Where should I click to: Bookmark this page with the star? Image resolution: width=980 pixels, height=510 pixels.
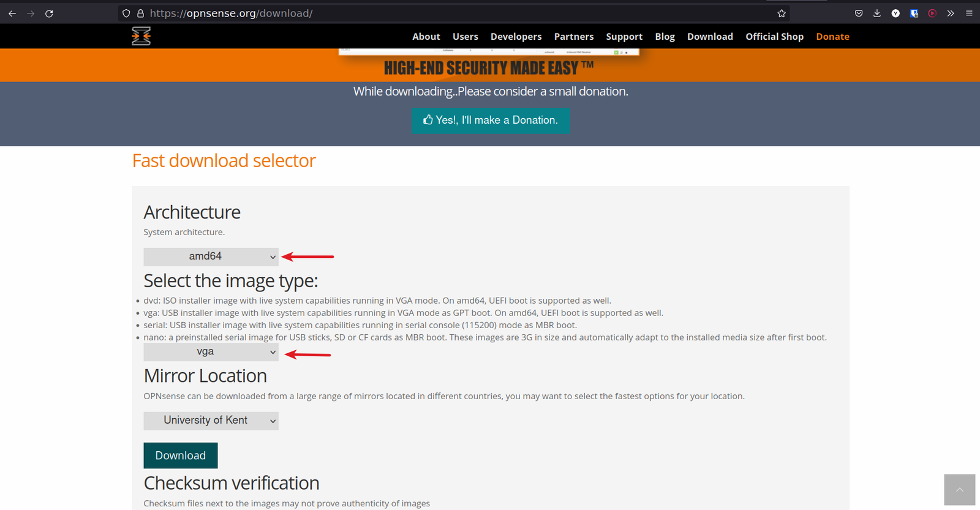pos(782,13)
